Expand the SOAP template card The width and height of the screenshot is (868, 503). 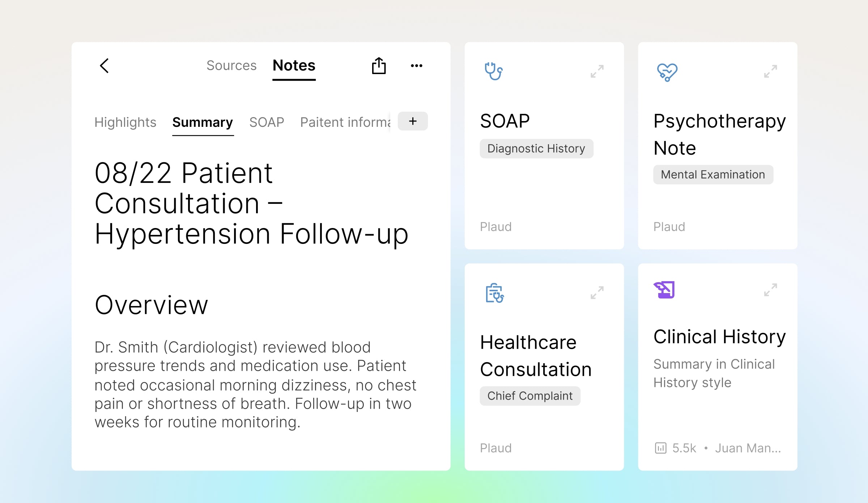point(597,71)
